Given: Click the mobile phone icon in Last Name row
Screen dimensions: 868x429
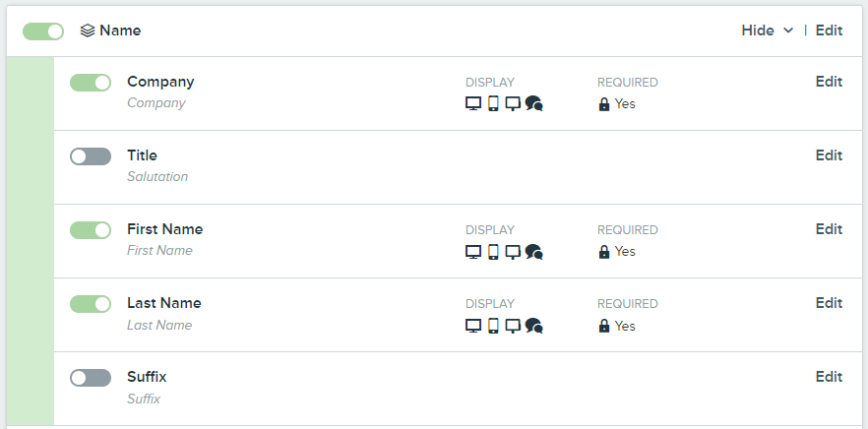Looking at the screenshot, I should [x=493, y=326].
